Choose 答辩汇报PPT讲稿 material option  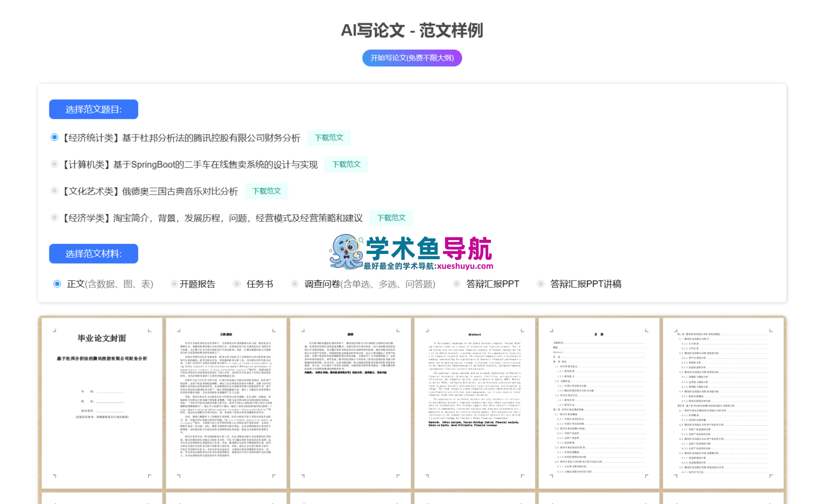[x=540, y=284]
